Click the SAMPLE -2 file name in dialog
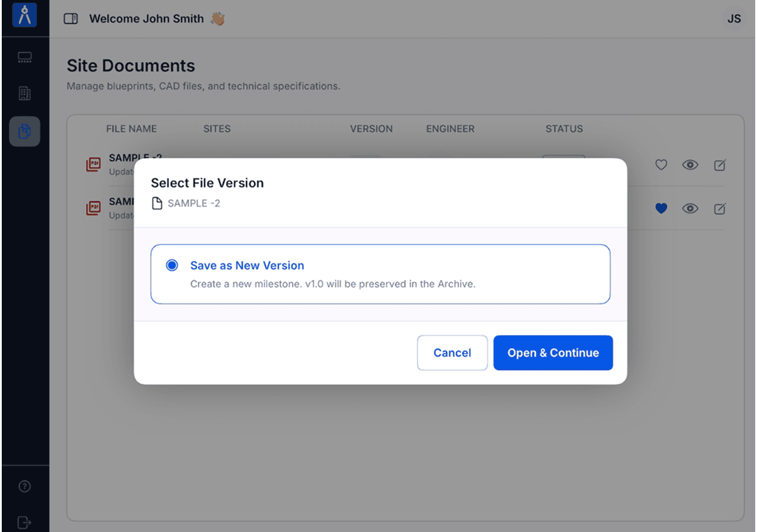Screen dimensions: 757x532 point(194,203)
